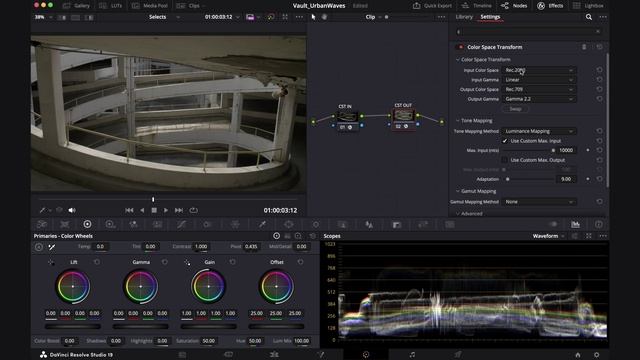
Task: Stop playback
Action: (154, 210)
